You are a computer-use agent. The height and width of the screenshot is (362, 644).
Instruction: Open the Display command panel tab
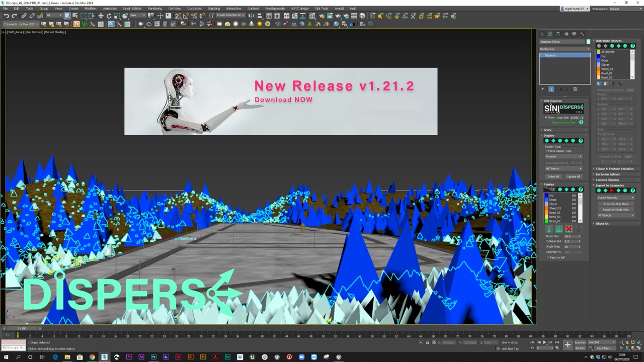pyautogui.click(x=574, y=34)
